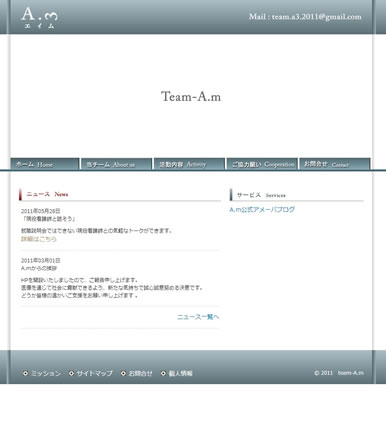Open the 当チーム About us tab
Image resolution: width=386 pixels, height=424 pixels.
[116, 164]
